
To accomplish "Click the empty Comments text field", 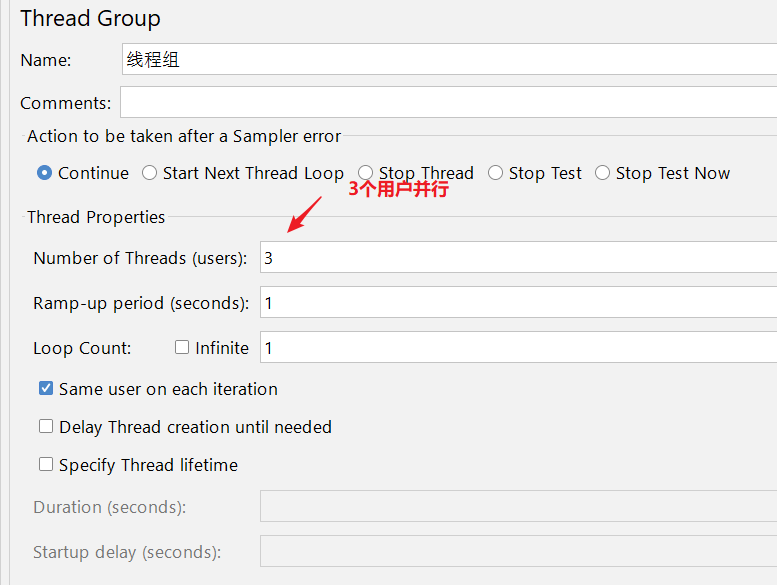I will (448, 103).
